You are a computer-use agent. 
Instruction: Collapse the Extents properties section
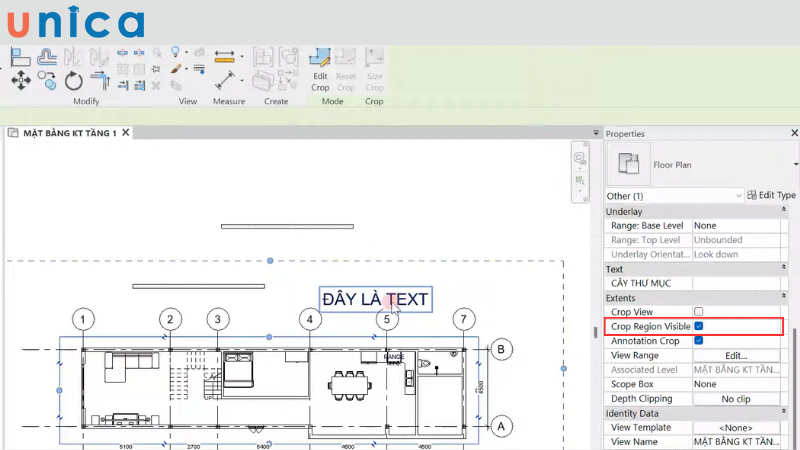(x=783, y=298)
